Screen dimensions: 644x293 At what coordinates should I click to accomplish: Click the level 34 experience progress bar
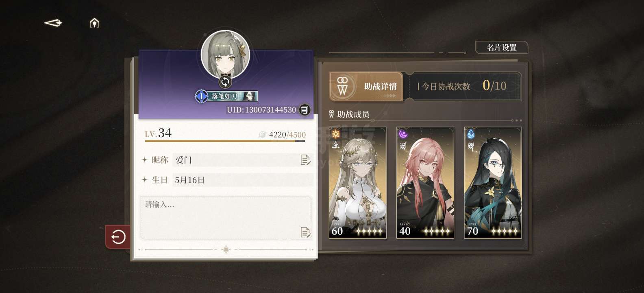(x=225, y=141)
